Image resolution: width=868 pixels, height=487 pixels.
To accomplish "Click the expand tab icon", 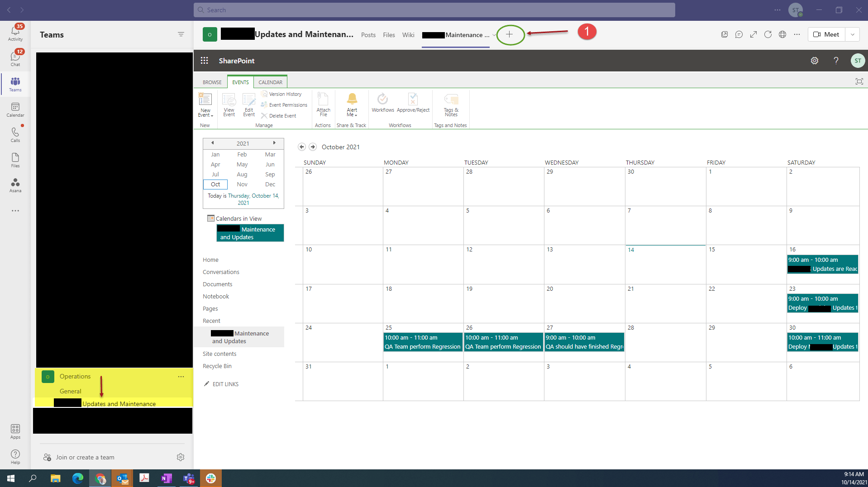I will (x=754, y=34).
